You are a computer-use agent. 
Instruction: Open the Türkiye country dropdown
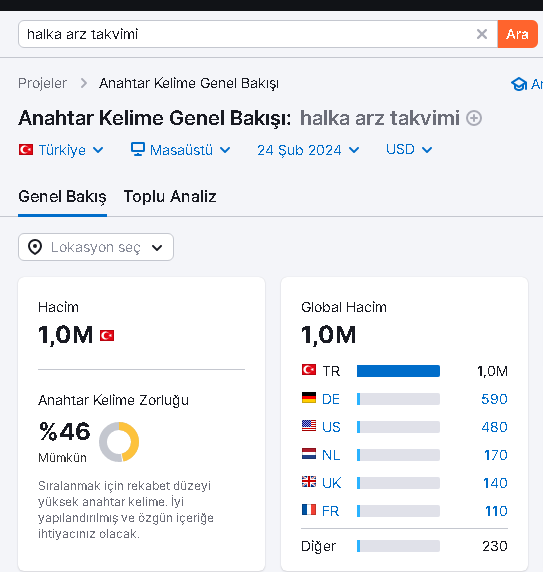coord(61,150)
